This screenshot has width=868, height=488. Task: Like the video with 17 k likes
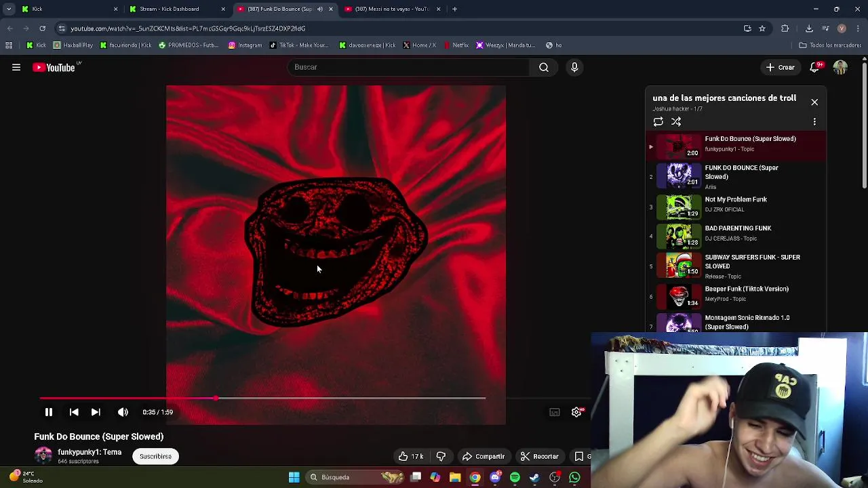[x=411, y=457]
